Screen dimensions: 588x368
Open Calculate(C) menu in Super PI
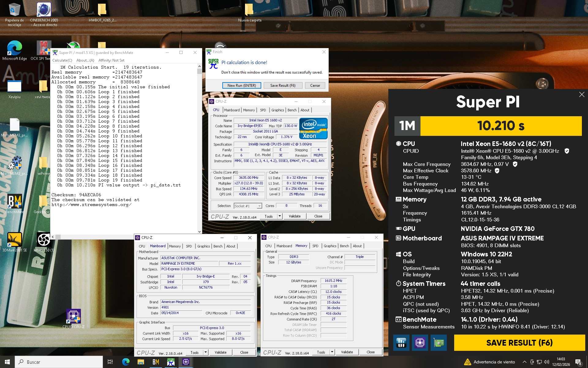coord(62,60)
